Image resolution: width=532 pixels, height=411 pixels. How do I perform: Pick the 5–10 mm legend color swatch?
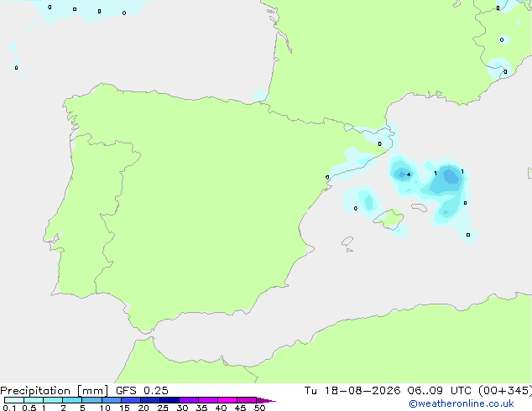tap(91, 400)
